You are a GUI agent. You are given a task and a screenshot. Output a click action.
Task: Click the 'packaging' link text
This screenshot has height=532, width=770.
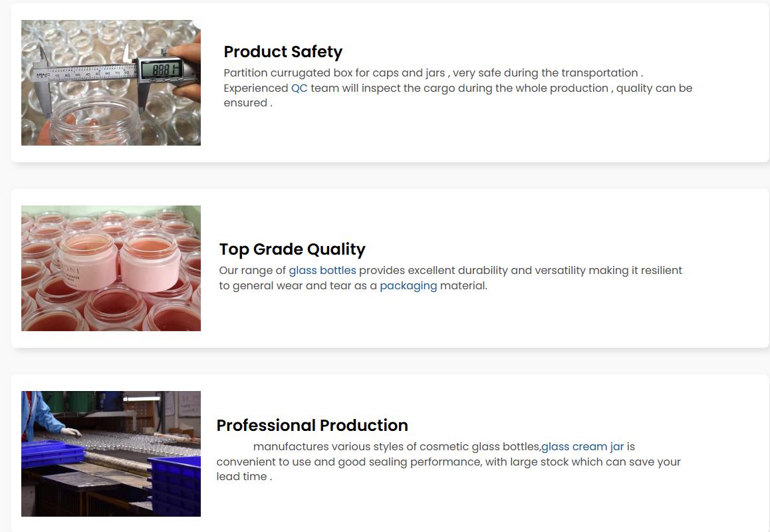coord(408,286)
